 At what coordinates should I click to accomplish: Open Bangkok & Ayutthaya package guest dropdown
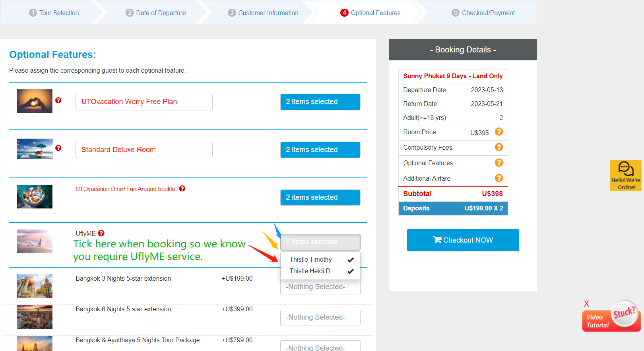coord(320,346)
